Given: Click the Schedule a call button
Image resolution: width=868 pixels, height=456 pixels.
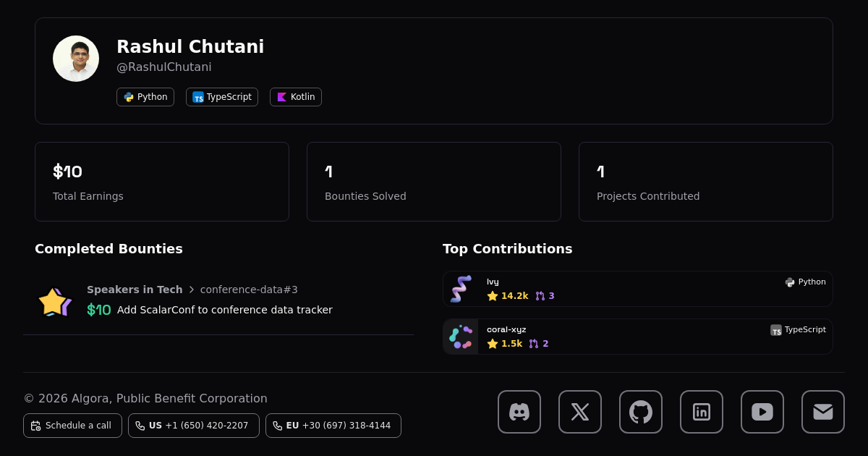Looking at the screenshot, I should pyautogui.click(x=72, y=426).
